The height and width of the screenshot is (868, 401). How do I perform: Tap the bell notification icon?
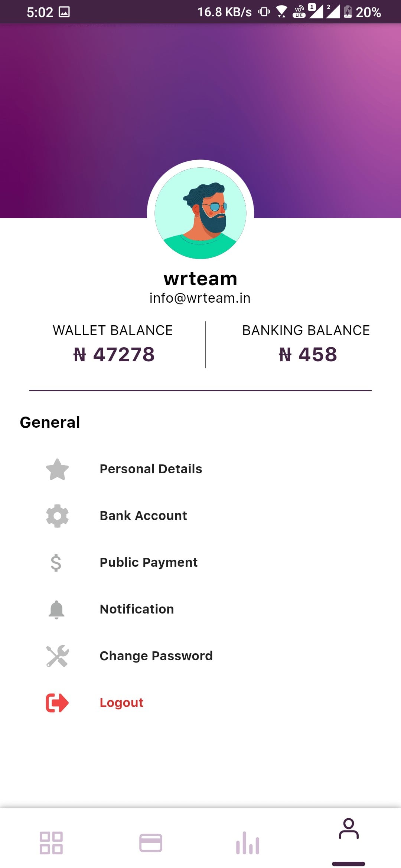click(56, 609)
